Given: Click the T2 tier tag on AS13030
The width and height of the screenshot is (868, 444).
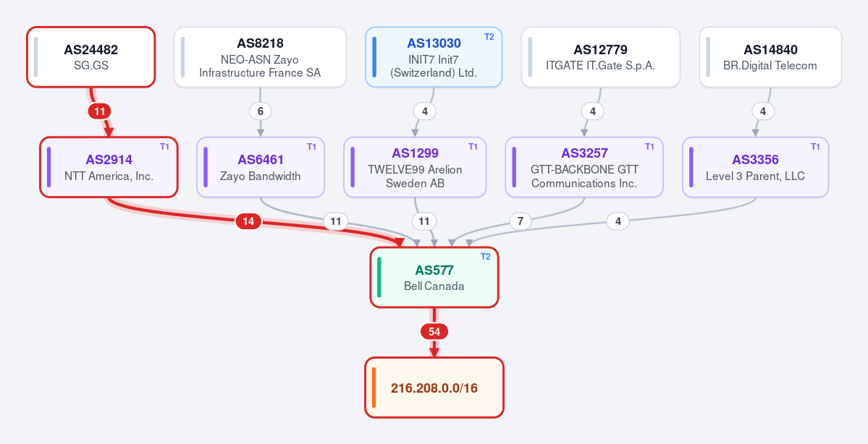Looking at the screenshot, I should 489,36.
